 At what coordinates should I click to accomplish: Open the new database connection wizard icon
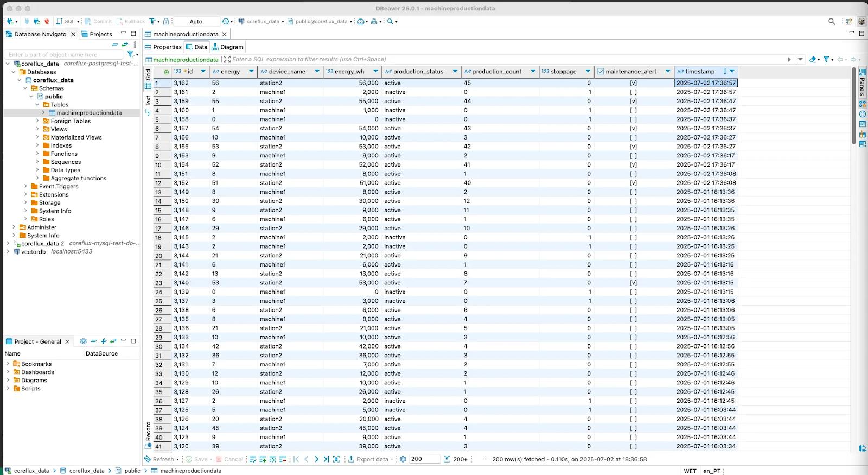point(10,22)
